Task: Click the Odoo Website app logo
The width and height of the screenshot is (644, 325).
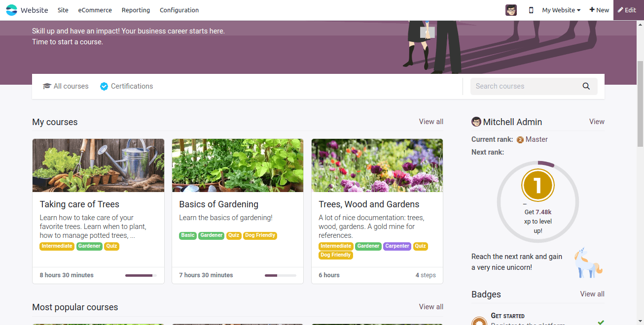Action: point(11,10)
